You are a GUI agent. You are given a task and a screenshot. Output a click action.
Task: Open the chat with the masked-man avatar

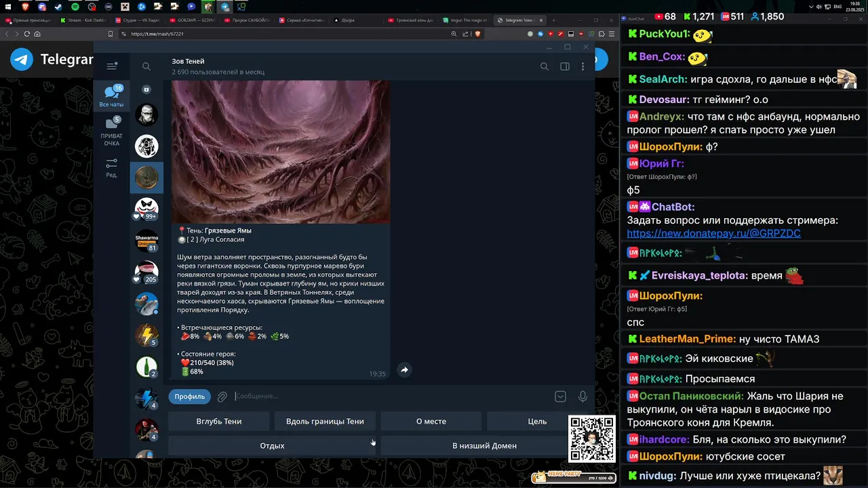pyautogui.click(x=146, y=115)
